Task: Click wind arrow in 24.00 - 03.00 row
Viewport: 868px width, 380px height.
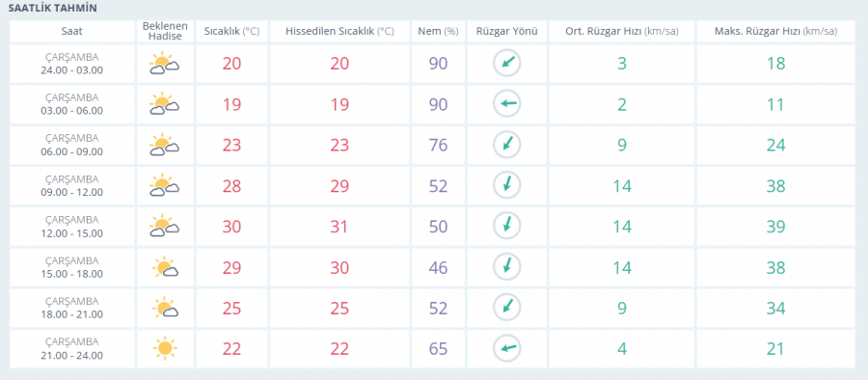Action: [507, 63]
